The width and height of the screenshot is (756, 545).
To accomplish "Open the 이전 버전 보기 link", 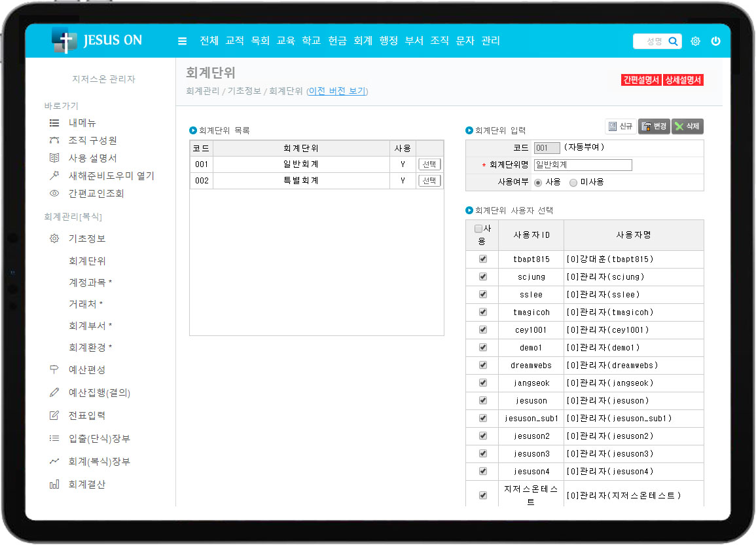I will (337, 91).
